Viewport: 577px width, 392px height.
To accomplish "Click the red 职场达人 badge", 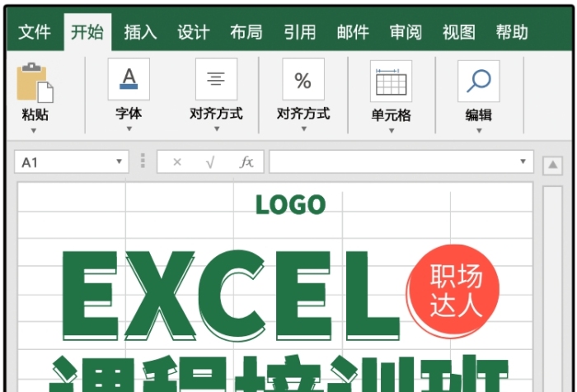I will tap(453, 291).
